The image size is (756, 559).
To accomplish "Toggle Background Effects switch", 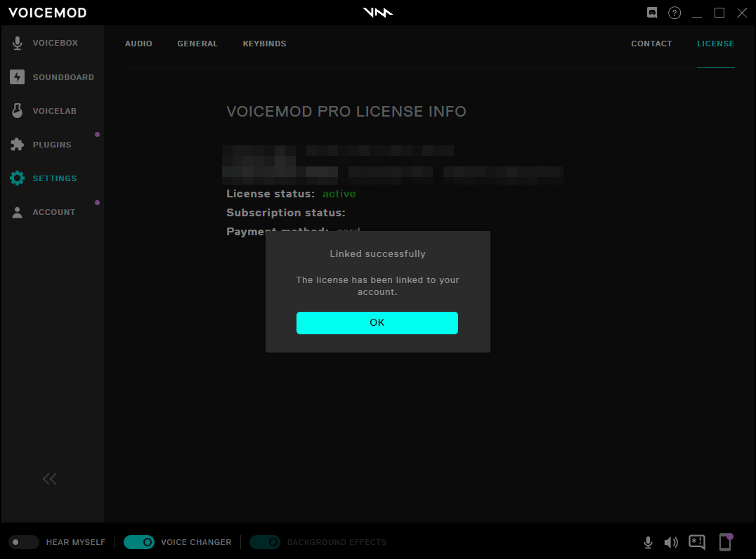I will pyautogui.click(x=265, y=542).
